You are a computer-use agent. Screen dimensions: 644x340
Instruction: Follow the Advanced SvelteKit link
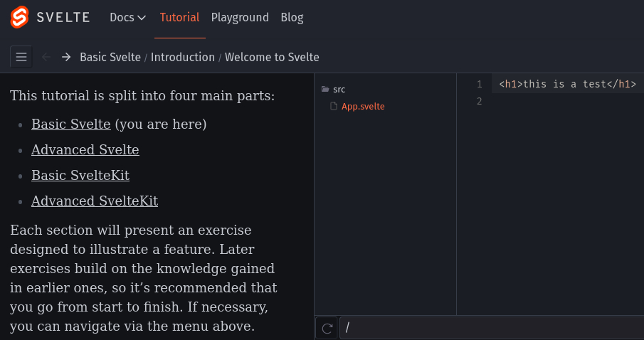click(x=95, y=201)
